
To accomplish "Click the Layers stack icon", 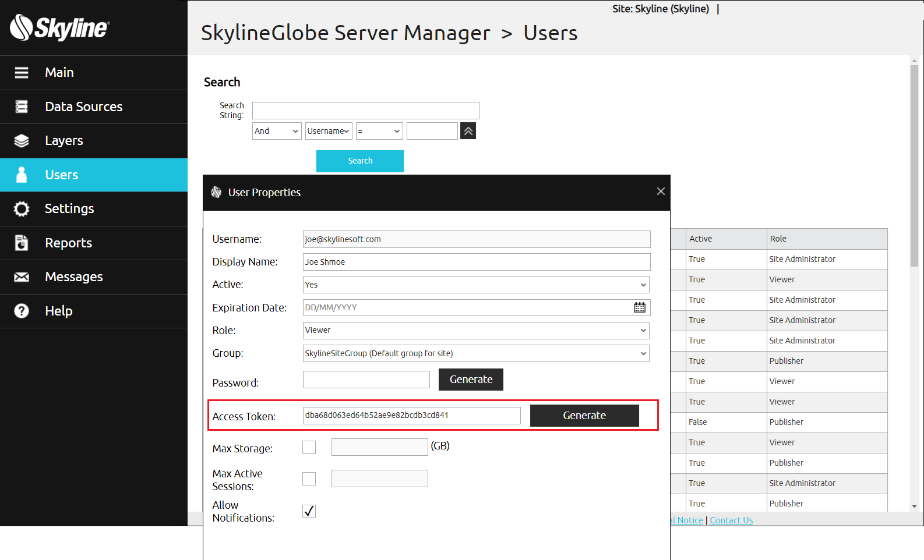I will [22, 141].
